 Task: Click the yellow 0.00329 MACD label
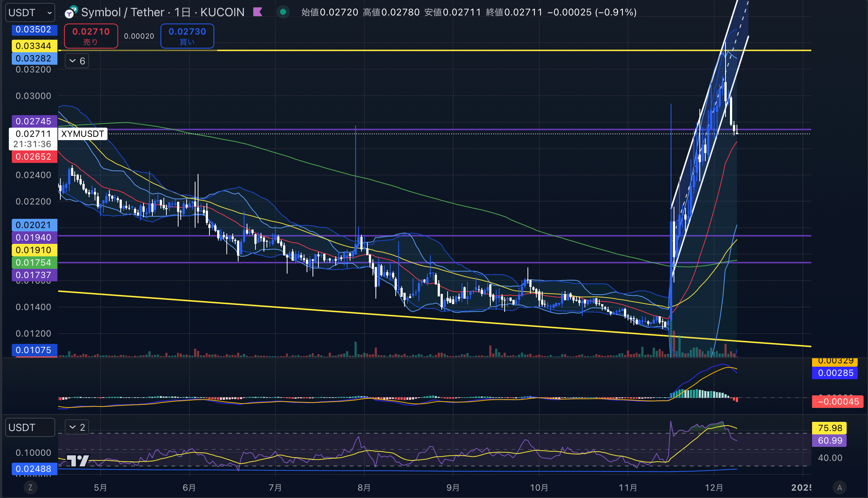tap(835, 362)
